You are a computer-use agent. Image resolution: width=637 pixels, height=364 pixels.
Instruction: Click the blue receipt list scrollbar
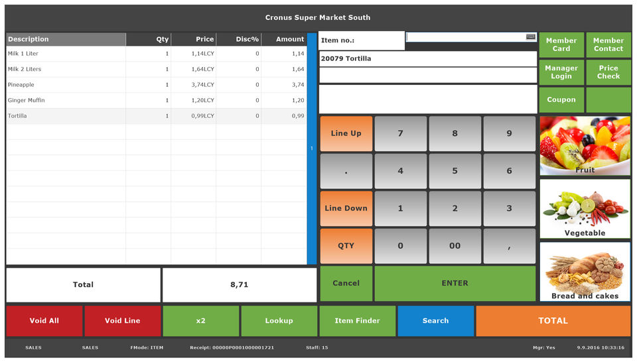[x=312, y=149]
